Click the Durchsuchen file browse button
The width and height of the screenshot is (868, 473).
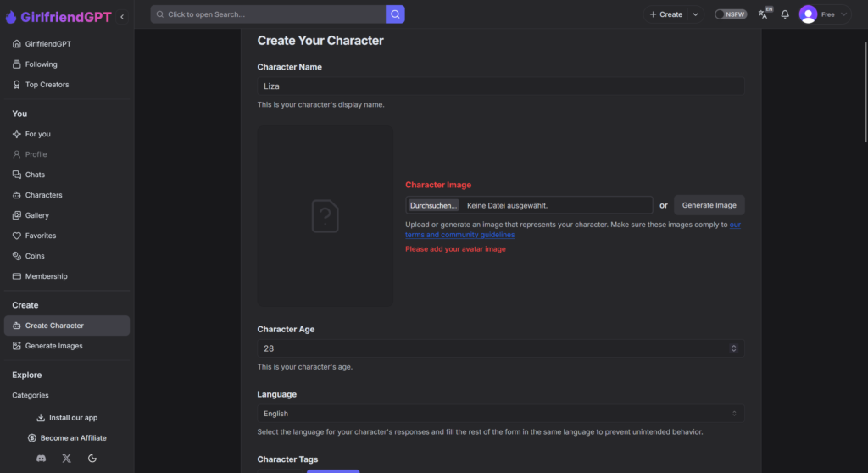[433, 205]
